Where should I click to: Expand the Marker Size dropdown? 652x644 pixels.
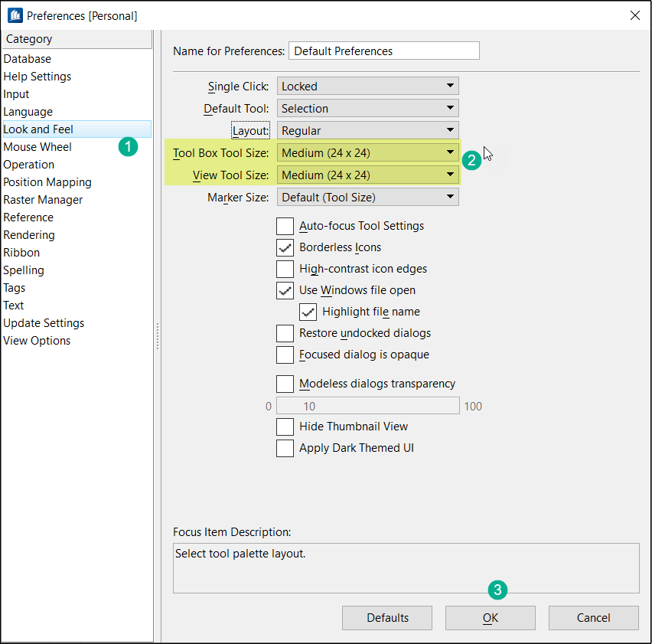tap(367, 198)
